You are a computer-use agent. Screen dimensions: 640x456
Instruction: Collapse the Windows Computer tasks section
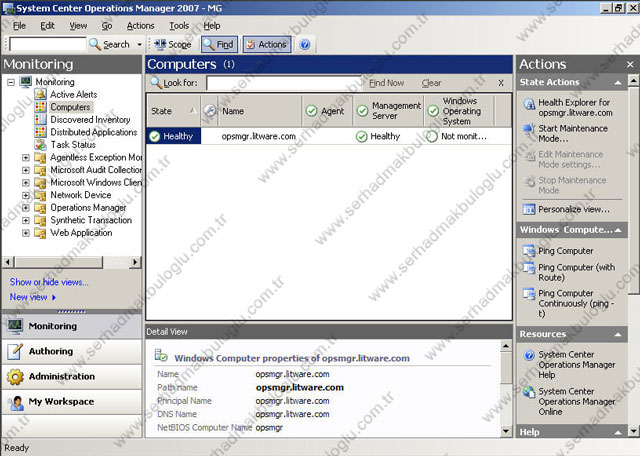coord(618,230)
